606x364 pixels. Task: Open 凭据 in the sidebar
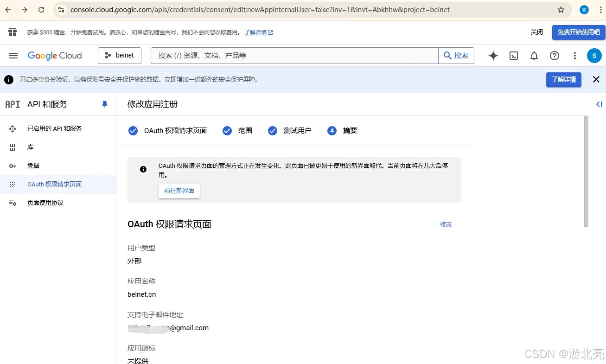[58, 166]
